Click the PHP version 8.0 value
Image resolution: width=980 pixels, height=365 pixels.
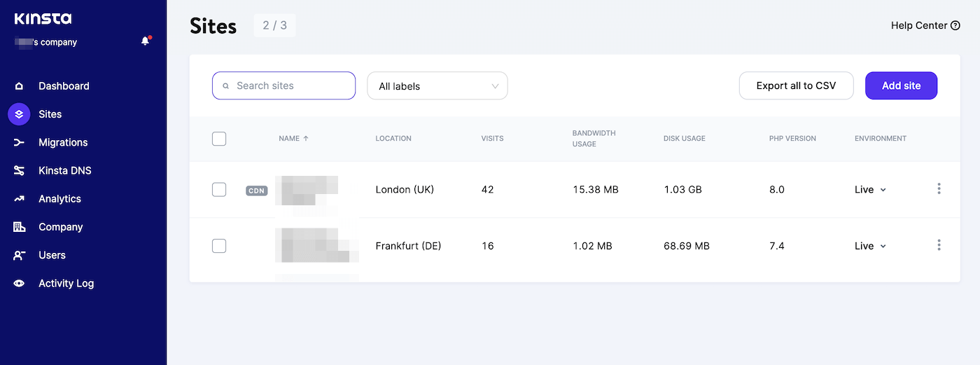(x=776, y=190)
